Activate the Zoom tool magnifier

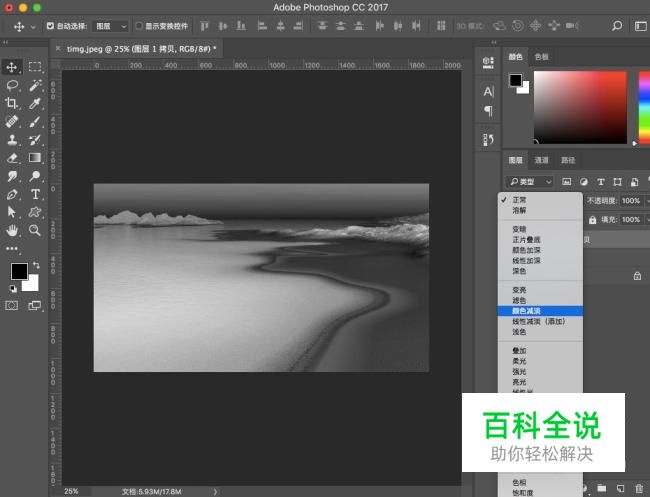coord(35,230)
